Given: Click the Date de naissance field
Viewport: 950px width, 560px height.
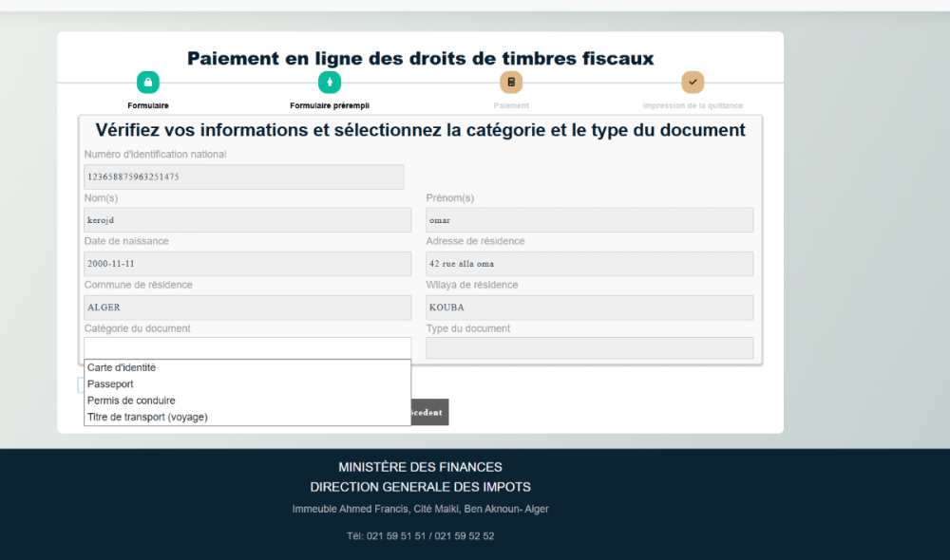Looking at the screenshot, I should [247, 264].
